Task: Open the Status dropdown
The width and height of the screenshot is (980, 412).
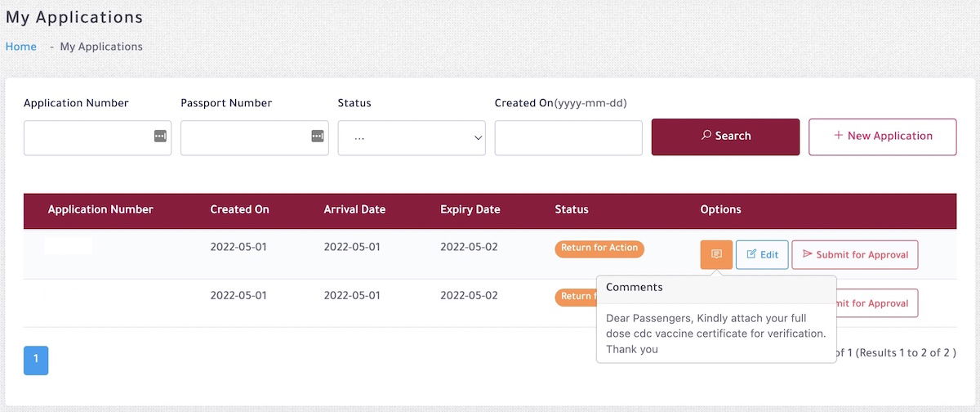Action: click(x=412, y=137)
